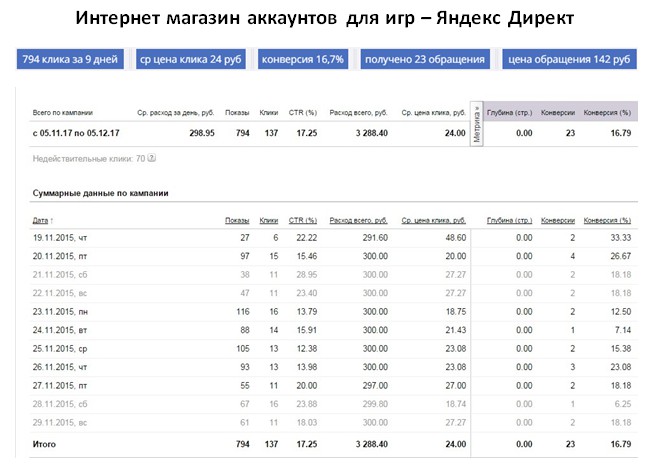Image resolution: width=663 pixels, height=465 pixels.
Task: Click CTR value 18.03 for 29.11.2015
Action: [307, 423]
